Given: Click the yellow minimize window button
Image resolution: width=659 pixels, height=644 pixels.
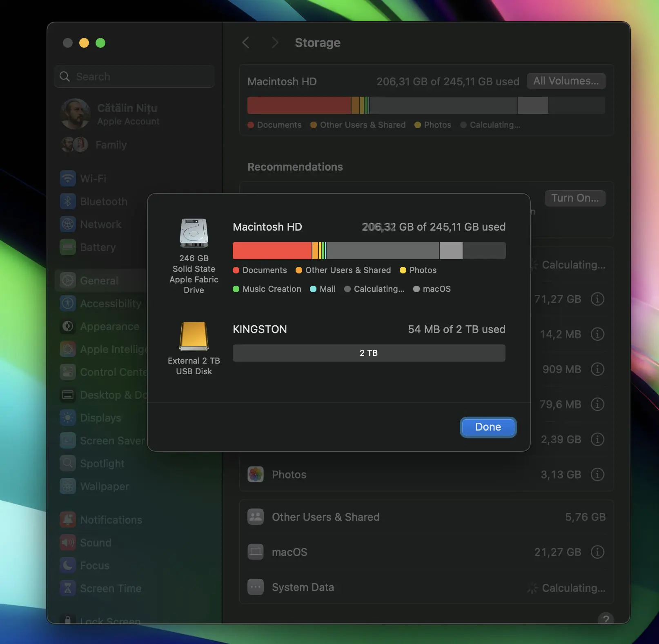Looking at the screenshot, I should (84, 43).
